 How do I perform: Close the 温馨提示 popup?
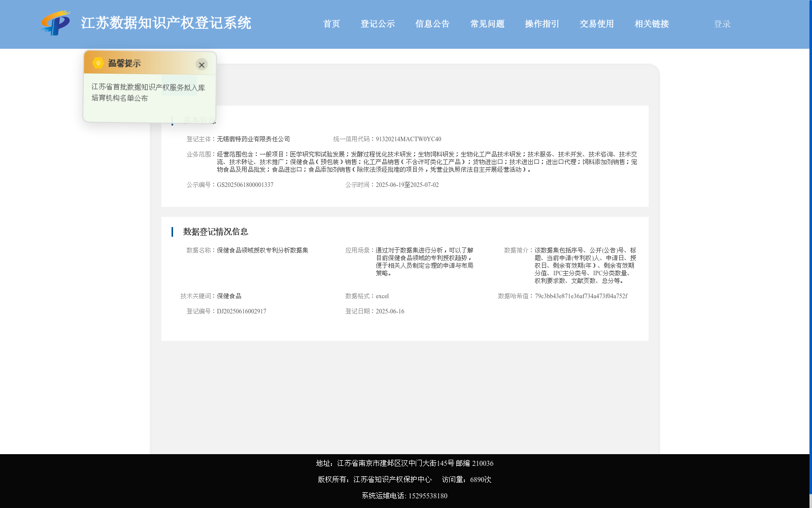(x=201, y=65)
